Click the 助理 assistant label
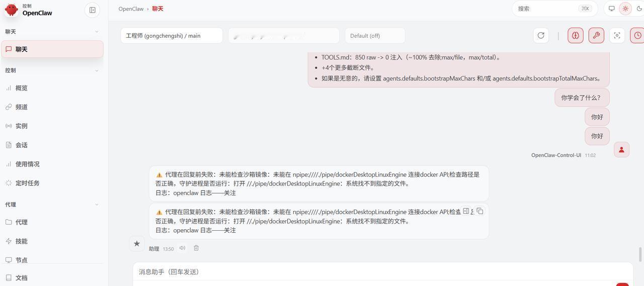Image resolution: width=644 pixels, height=286 pixels. (154, 249)
